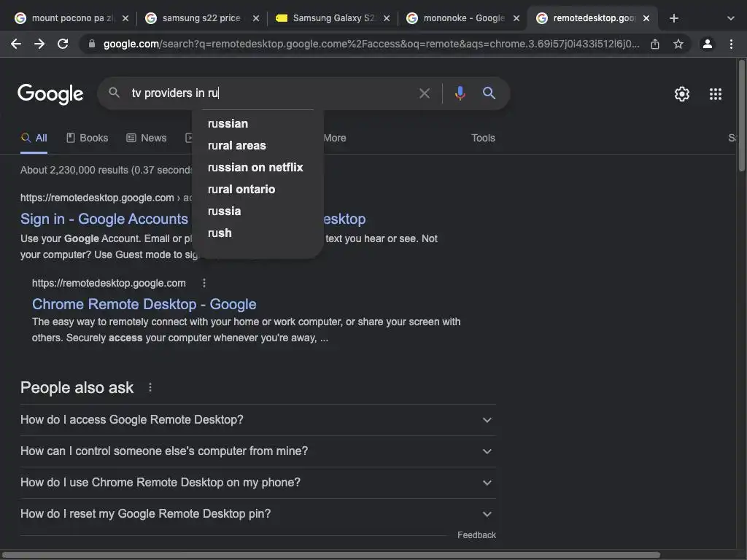
Task: Choose the 'russian' suggestion
Action: click(258, 124)
